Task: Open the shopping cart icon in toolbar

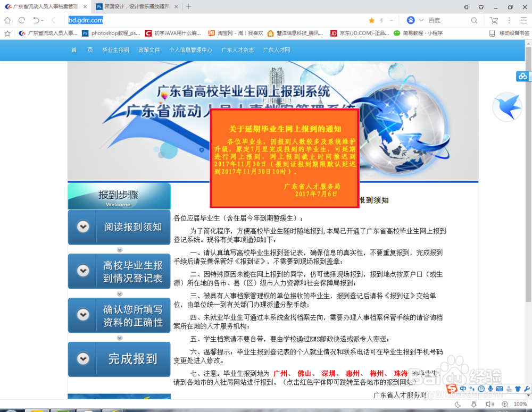Action: pyautogui.click(x=494, y=20)
